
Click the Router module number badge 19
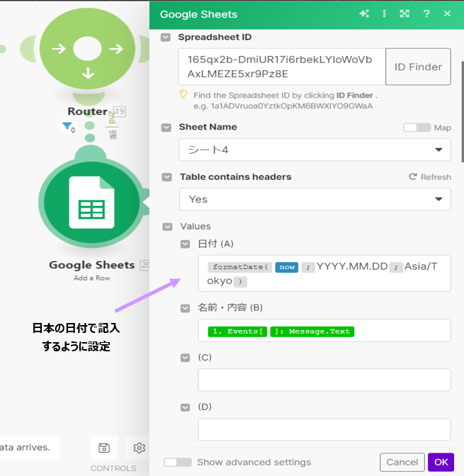pyautogui.click(x=119, y=111)
